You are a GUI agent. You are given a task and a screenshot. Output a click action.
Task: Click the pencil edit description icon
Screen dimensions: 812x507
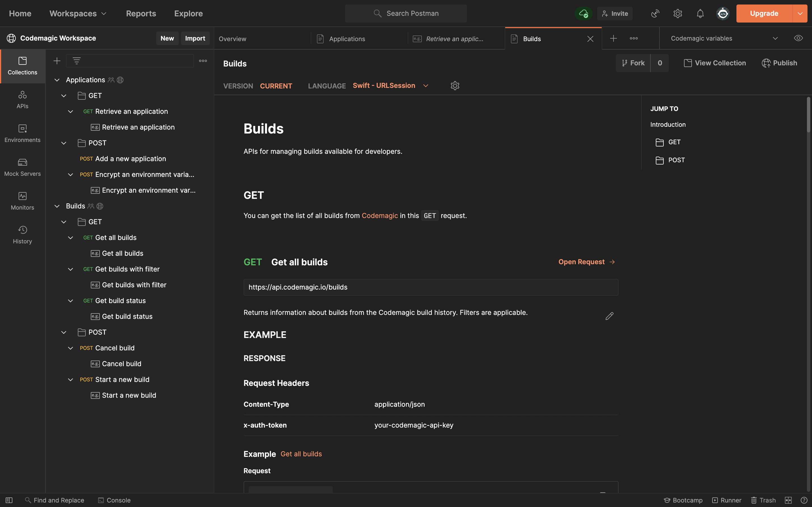click(x=609, y=316)
